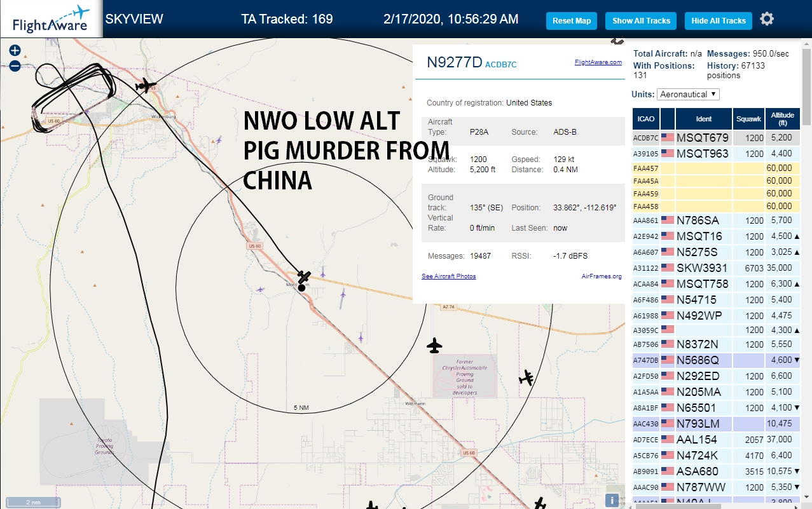The height and width of the screenshot is (509, 812).
Task: Select MSQT16 aircraft row
Action: click(717, 236)
